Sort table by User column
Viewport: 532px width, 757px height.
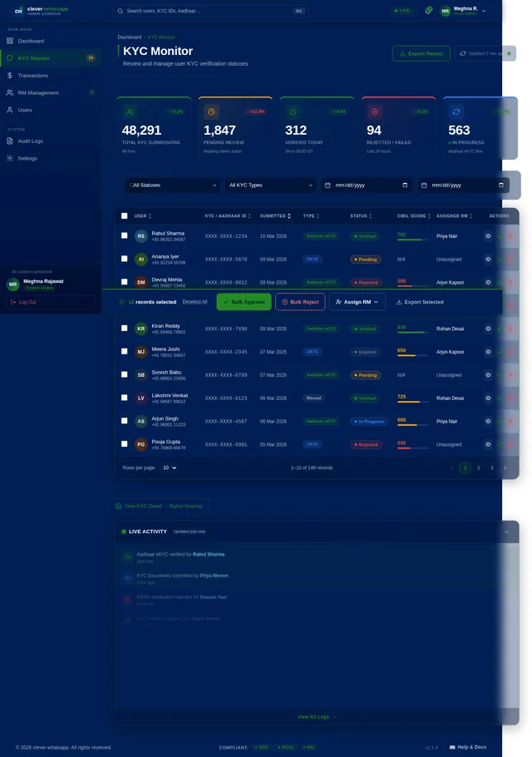(x=143, y=215)
